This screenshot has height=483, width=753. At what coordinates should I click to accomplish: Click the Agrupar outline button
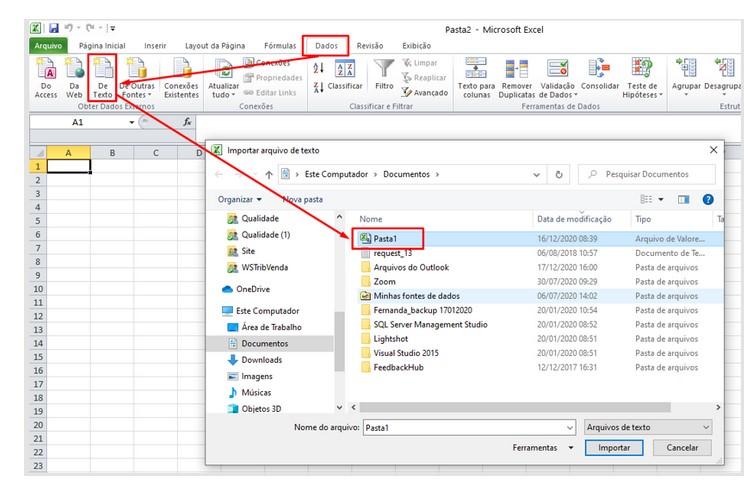pyautogui.click(x=686, y=77)
